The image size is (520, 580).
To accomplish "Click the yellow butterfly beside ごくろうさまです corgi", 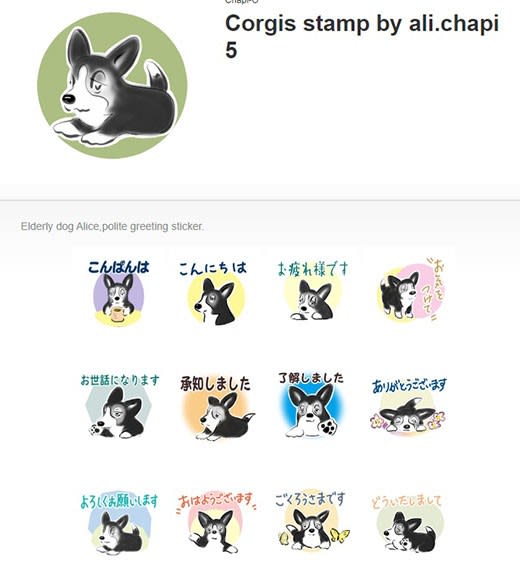I will [x=340, y=535].
